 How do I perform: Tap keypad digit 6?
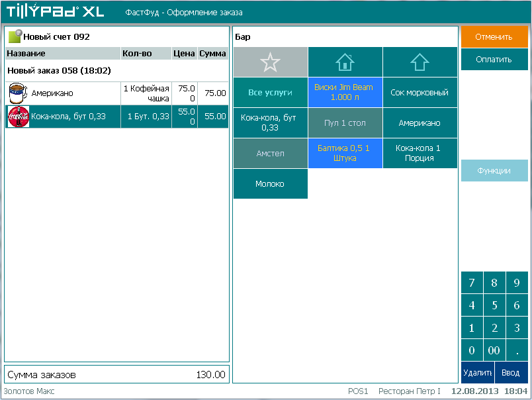click(x=517, y=305)
